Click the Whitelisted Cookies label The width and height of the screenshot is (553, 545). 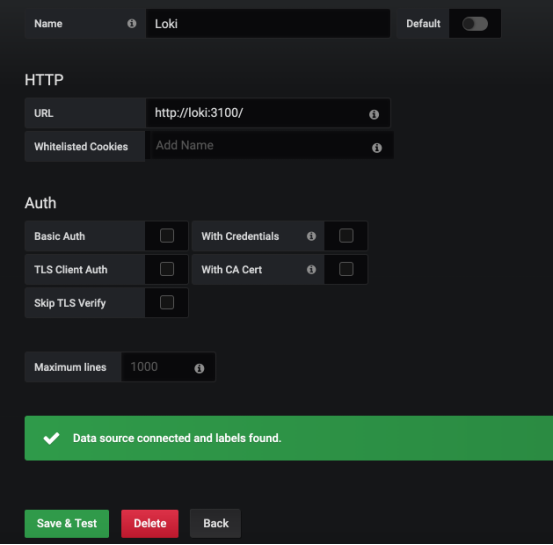coord(81,146)
